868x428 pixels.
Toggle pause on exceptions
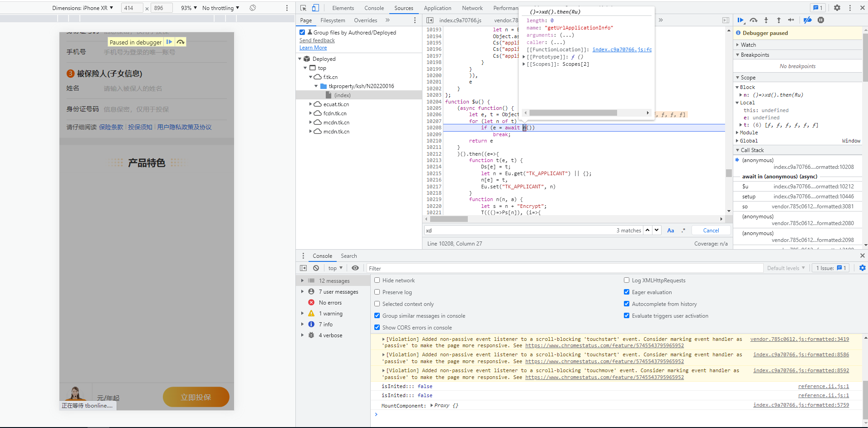821,20
